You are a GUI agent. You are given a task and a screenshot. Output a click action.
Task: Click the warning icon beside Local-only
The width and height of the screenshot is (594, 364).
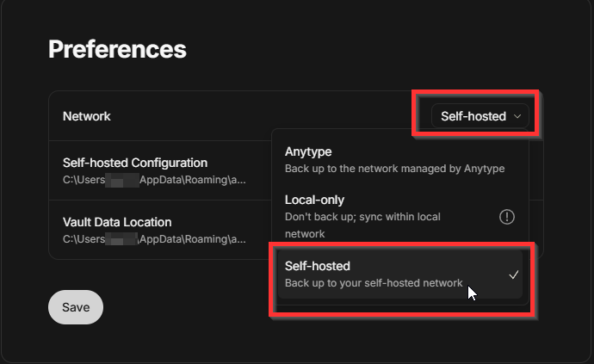(507, 217)
